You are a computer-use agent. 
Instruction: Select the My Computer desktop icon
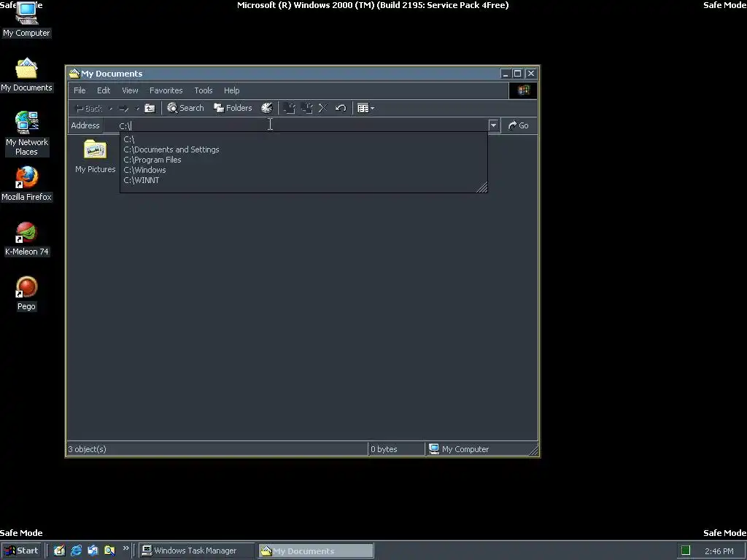coord(26,20)
